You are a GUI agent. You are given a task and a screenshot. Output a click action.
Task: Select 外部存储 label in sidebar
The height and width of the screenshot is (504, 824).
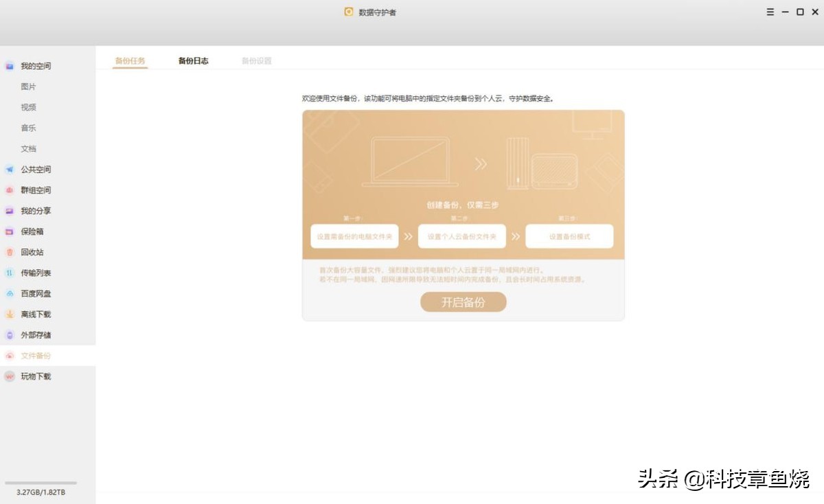pyautogui.click(x=36, y=335)
